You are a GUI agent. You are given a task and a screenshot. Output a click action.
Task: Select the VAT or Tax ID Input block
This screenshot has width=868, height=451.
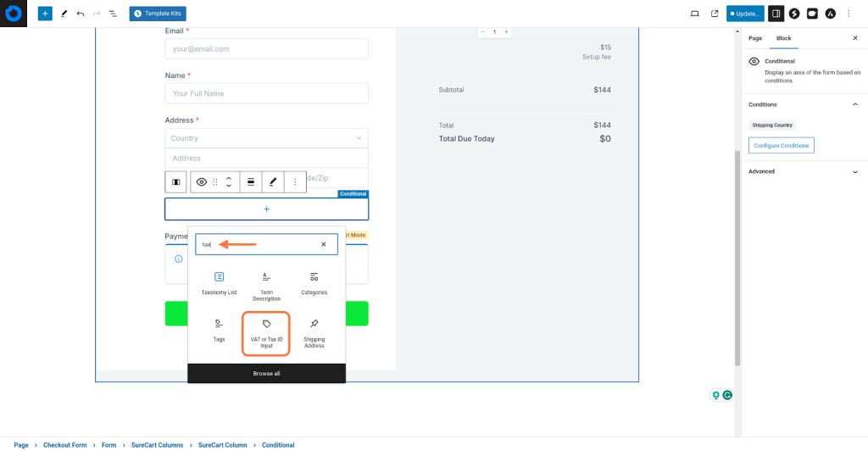(266, 333)
